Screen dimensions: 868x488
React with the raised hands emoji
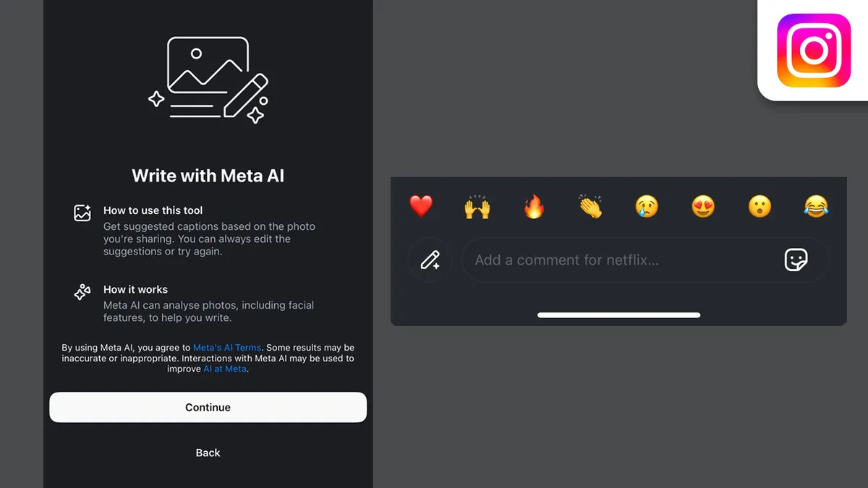click(x=477, y=207)
